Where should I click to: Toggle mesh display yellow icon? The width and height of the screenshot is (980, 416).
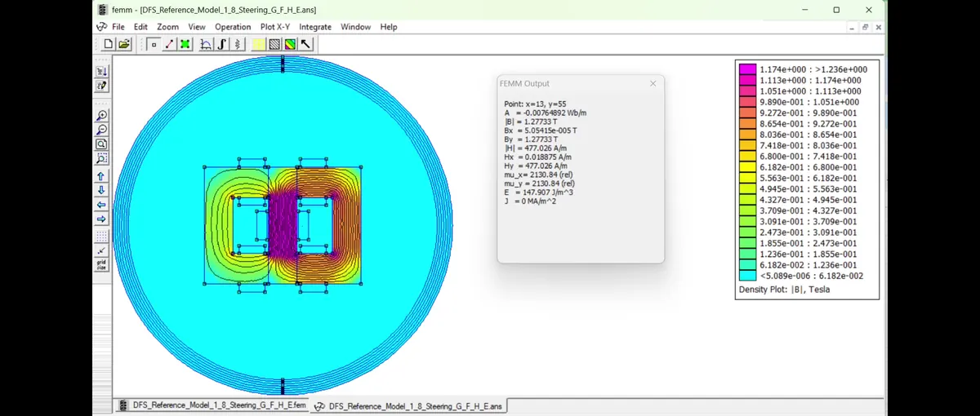[259, 44]
